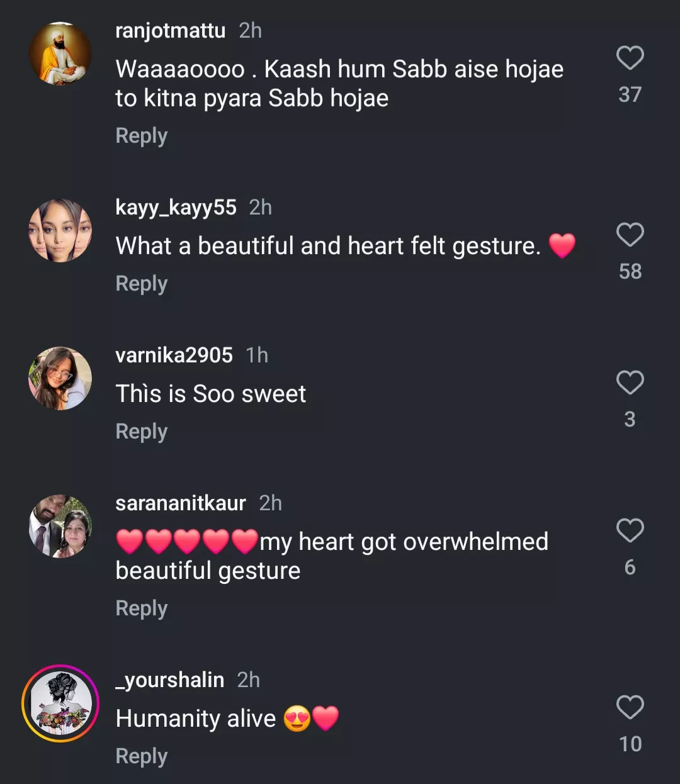
Task: Heart sarananitkaur's comment
Action: pyautogui.click(x=630, y=530)
